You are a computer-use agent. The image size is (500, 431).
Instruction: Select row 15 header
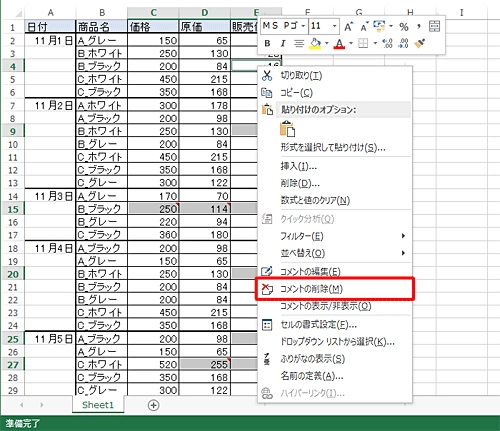[13, 209]
